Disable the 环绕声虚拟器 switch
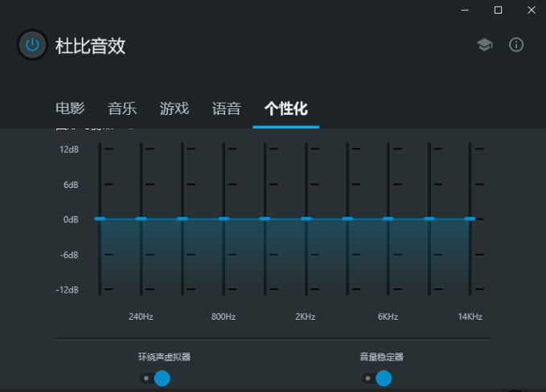 click(x=155, y=378)
